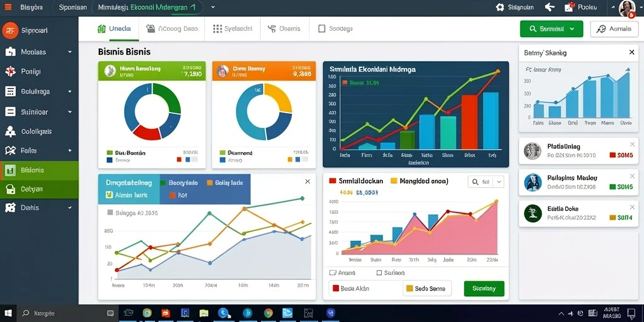Open the user avatar in the top-right corner
Viewport: 644px width, 322px height.
[x=627, y=8]
